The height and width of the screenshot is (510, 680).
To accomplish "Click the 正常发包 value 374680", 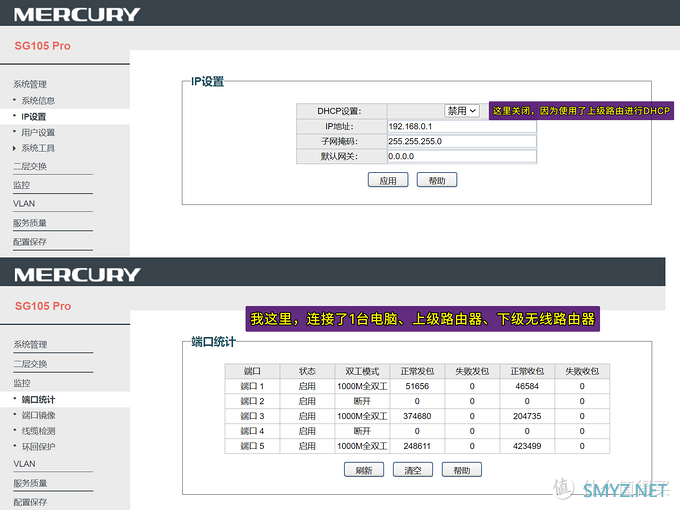I will [x=417, y=416].
